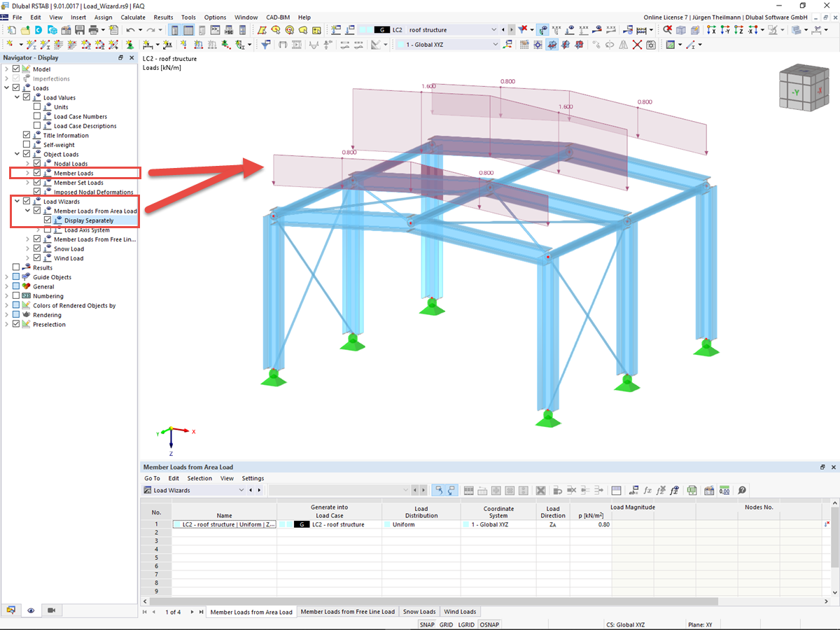The width and height of the screenshot is (840, 630).
Task: Click the camera screenshot icon in toolbar
Action: [x=651, y=45]
